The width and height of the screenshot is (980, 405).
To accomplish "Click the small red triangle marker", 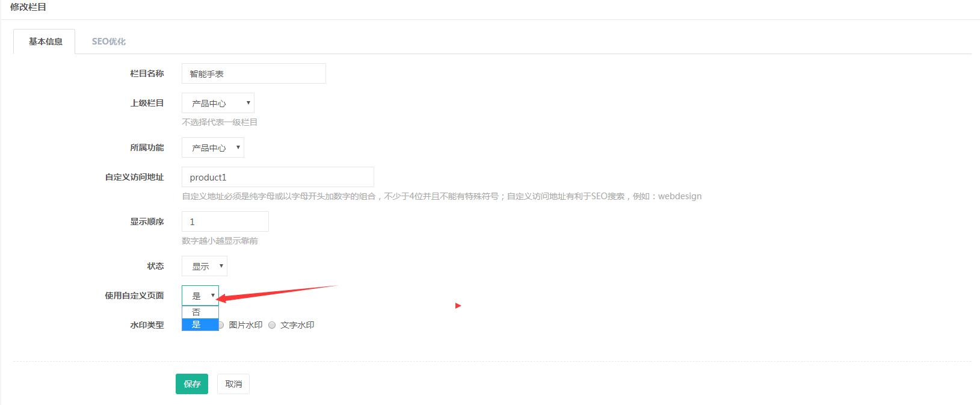I will (458, 306).
